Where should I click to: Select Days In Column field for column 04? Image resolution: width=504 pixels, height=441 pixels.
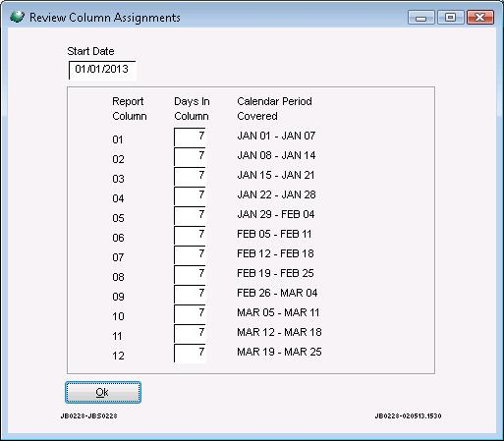tap(190, 195)
